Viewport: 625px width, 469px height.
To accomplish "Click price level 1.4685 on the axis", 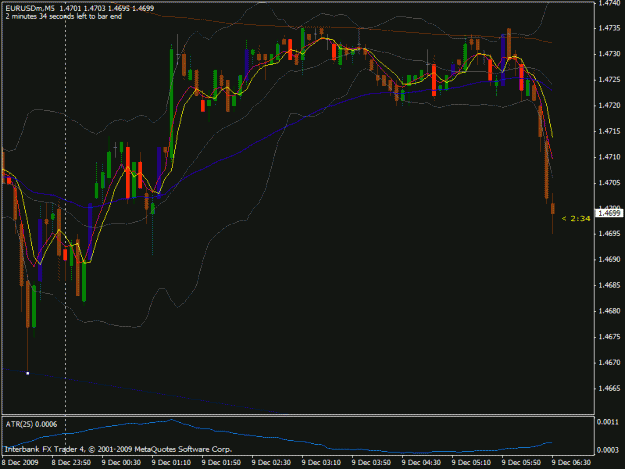I will [609, 285].
